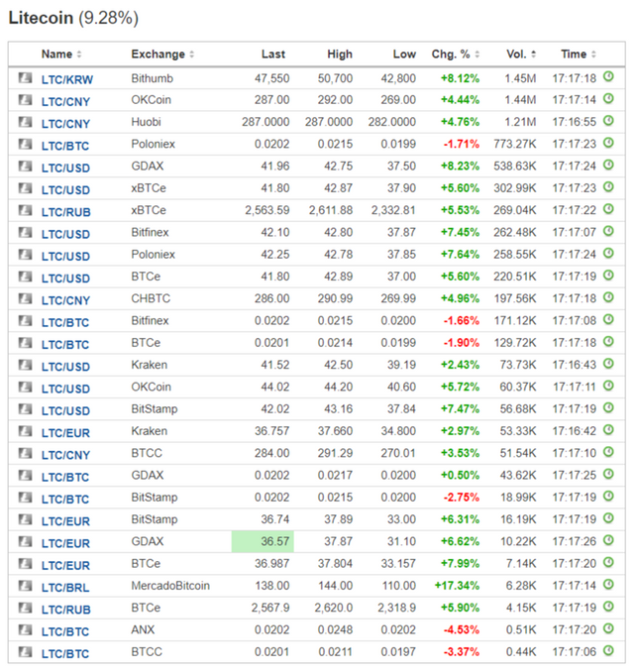Click the Huobi exchange name
Screen dimensions: 634x672
click(146, 122)
